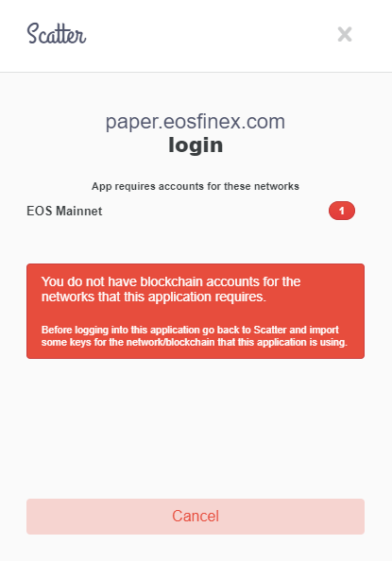Image resolution: width=392 pixels, height=561 pixels.
Task: Click the blank gap between EOS Mainnet and alert
Action: [196, 242]
